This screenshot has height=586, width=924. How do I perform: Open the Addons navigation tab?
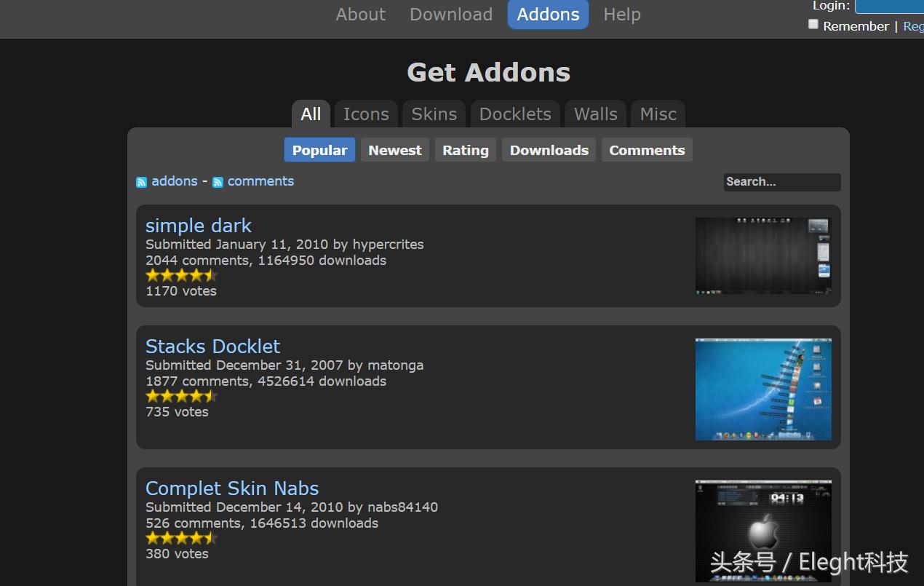click(x=548, y=15)
